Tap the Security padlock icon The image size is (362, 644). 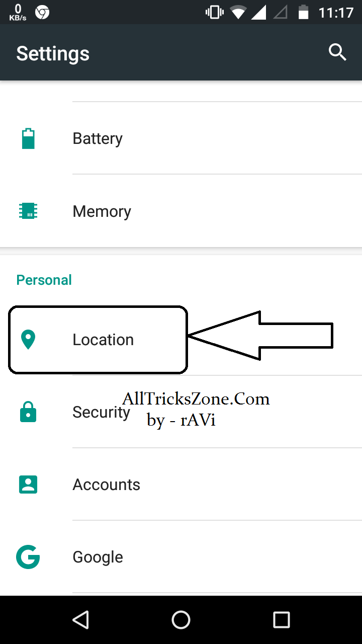click(28, 412)
